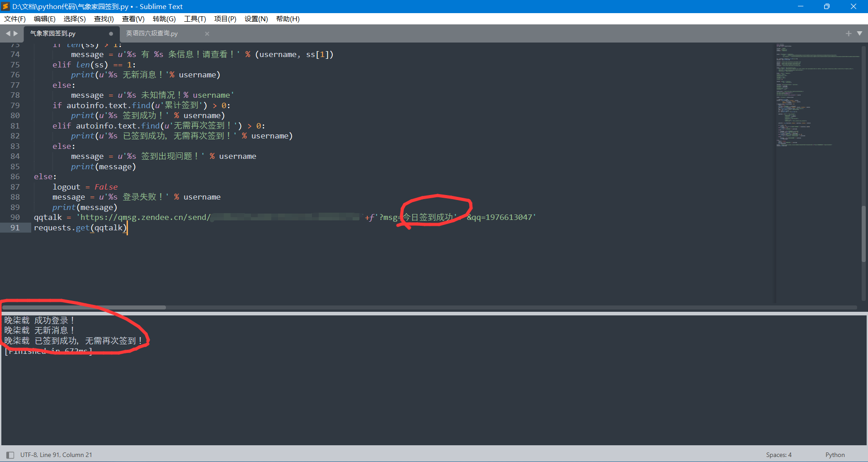Go to previous tab with left arrow
This screenshot has width=868, height=462.
8,33
